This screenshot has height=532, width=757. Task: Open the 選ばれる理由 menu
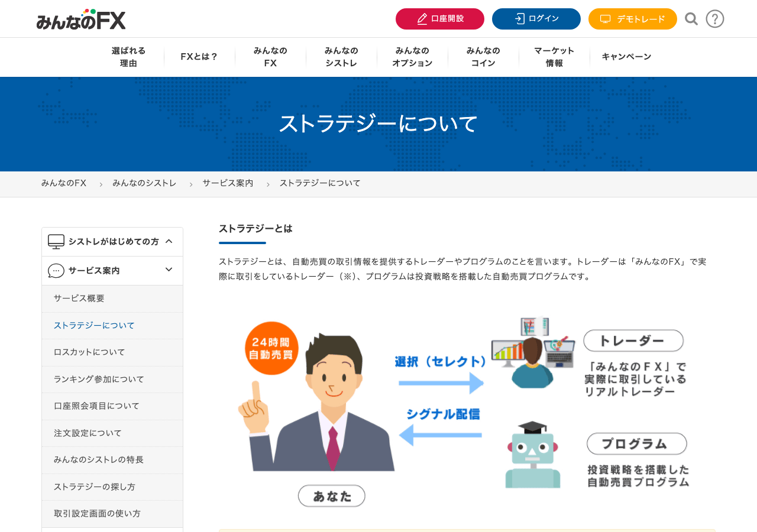tap(128, 57)
